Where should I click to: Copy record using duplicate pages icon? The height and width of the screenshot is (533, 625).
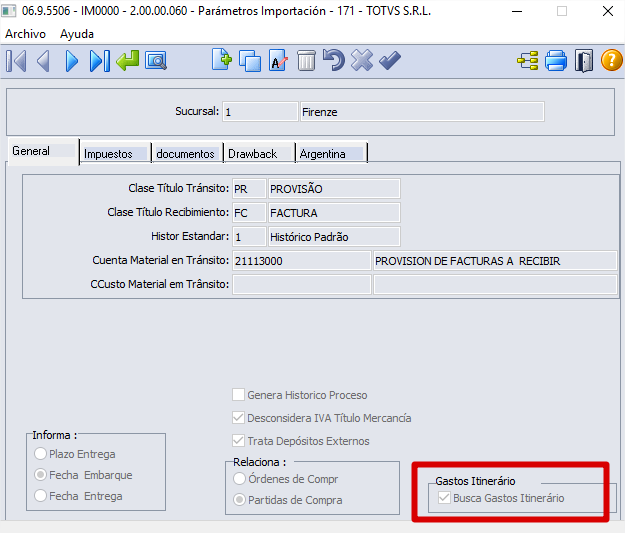(x=250, y=61)
